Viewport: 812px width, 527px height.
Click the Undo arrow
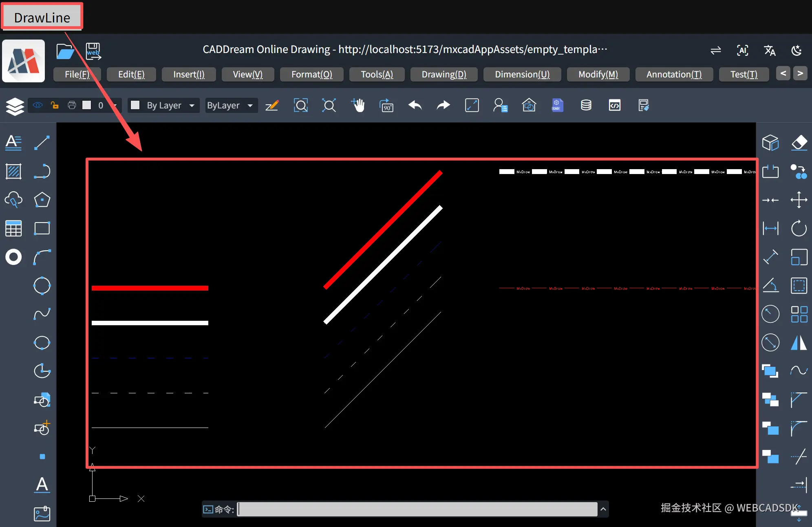coord(415,106)
